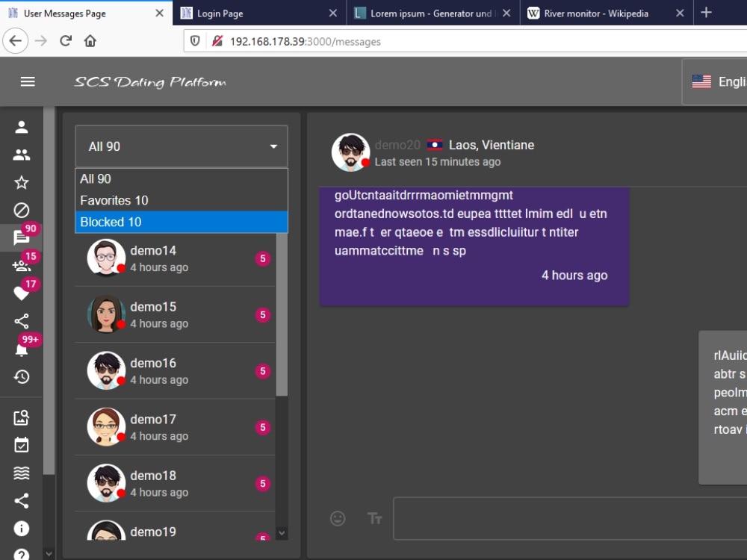Open conversation with demo17

click(175, 427)
